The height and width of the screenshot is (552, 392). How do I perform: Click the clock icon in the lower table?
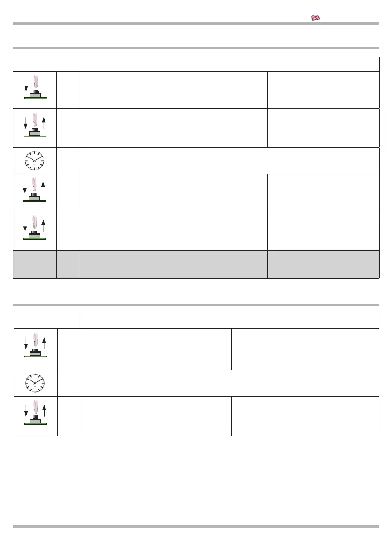click(x=35, y=383)
